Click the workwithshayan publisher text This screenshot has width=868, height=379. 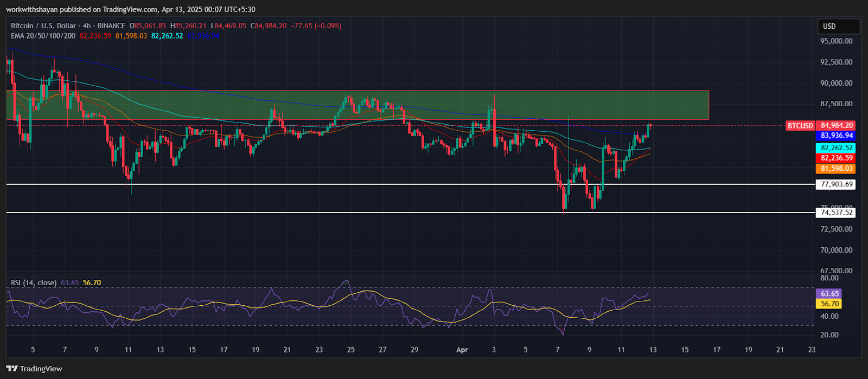pyautogui.click(x=34, y=9)
